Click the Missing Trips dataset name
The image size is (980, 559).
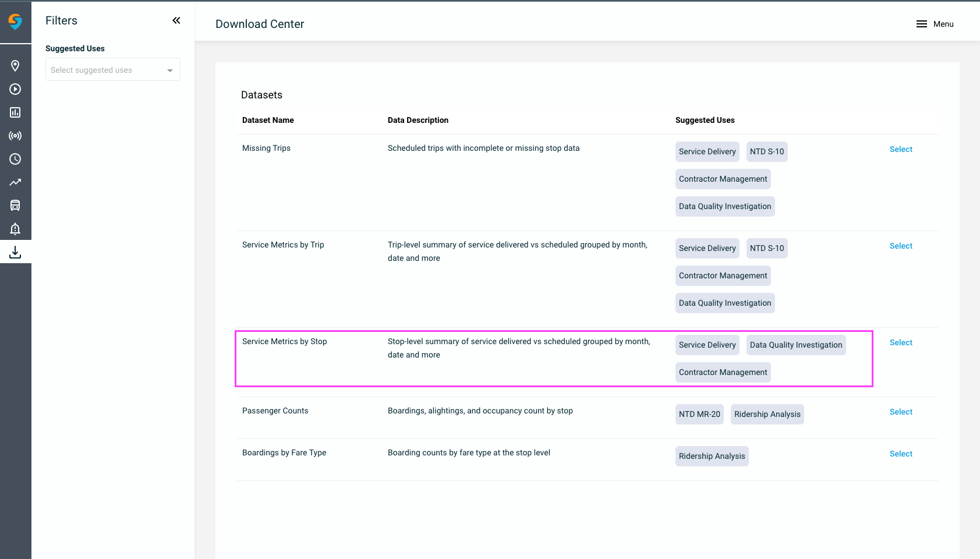click(x=266, y=148)
